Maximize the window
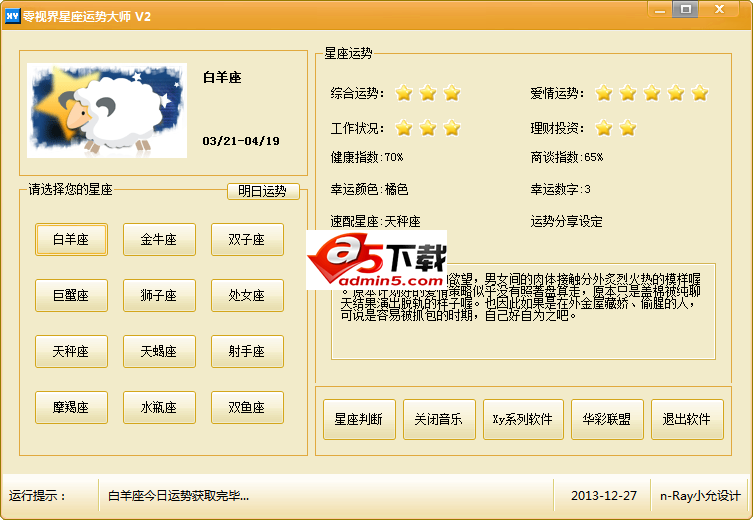Image resolution: width=753 pixels, height=520 pixels. coord(686,10)
